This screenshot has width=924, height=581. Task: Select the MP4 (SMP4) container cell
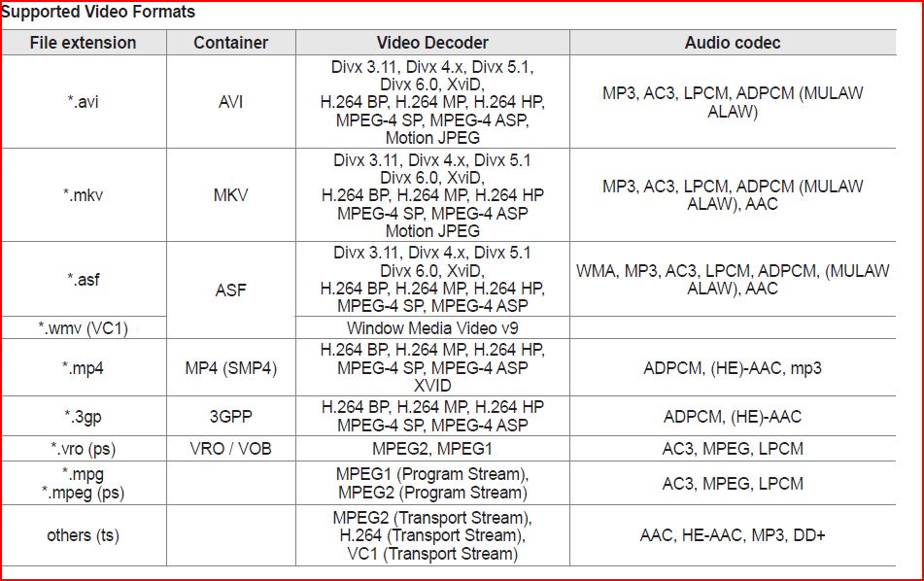231,367
